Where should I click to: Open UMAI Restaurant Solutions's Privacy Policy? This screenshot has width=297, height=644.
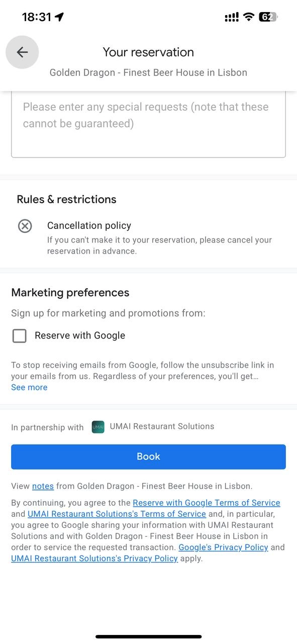tap(94, 558)
